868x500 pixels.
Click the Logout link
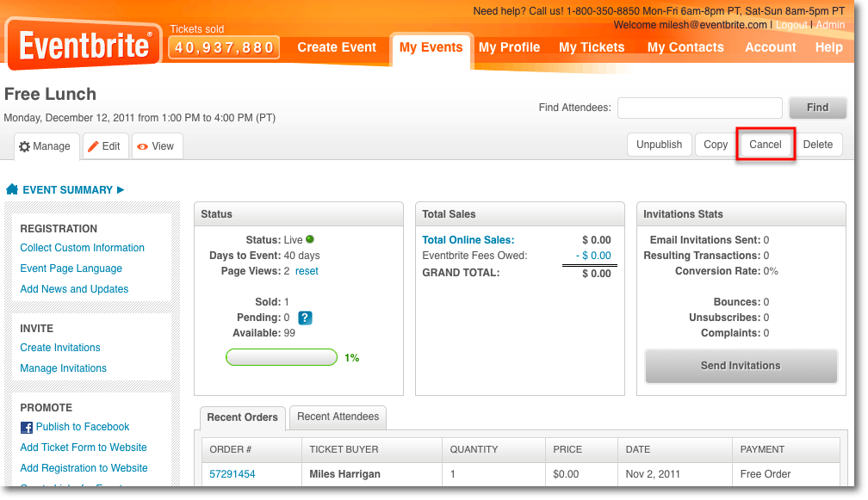point(791,25)
